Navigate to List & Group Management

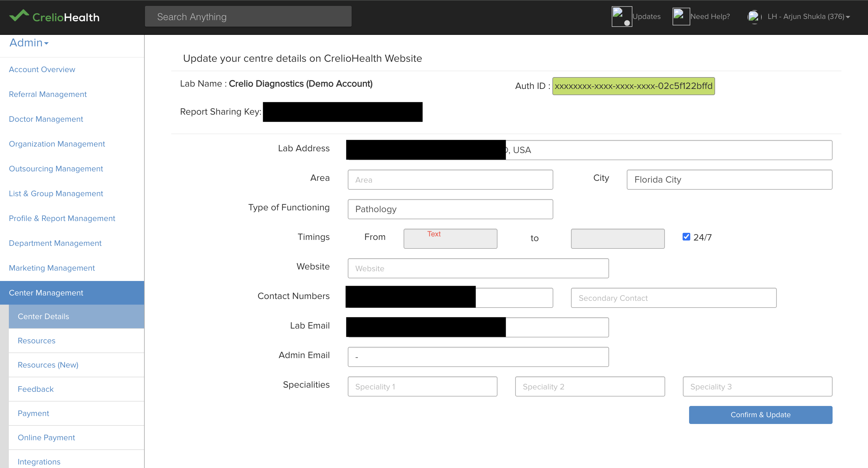[x=56, y=194]
